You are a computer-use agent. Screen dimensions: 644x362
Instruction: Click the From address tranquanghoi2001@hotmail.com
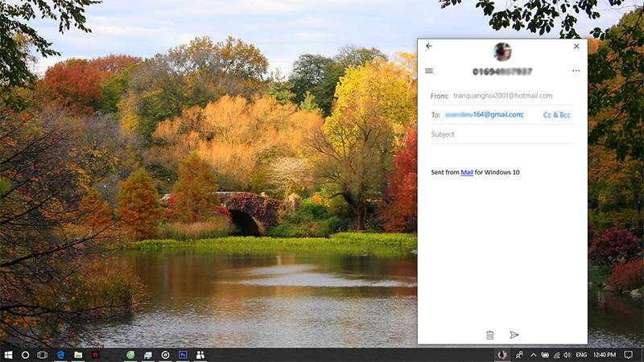pyautogui.click(x=502, y=96)
